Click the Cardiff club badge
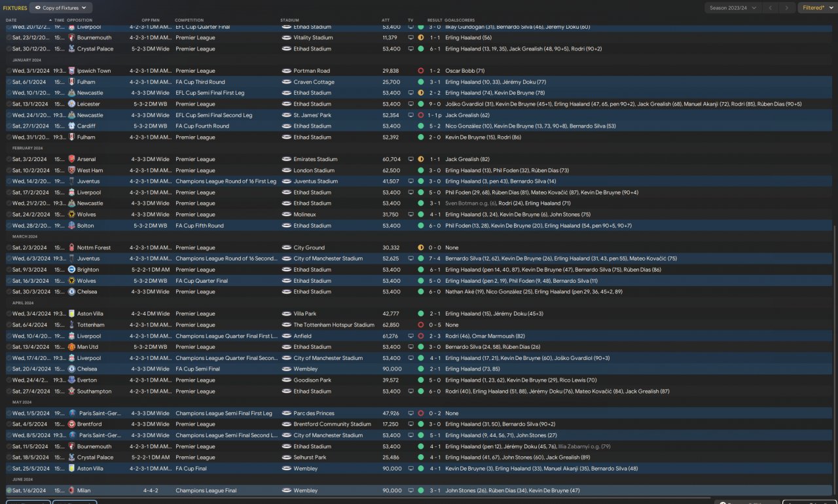Screen dimensions: 838x504 [72, 126]
